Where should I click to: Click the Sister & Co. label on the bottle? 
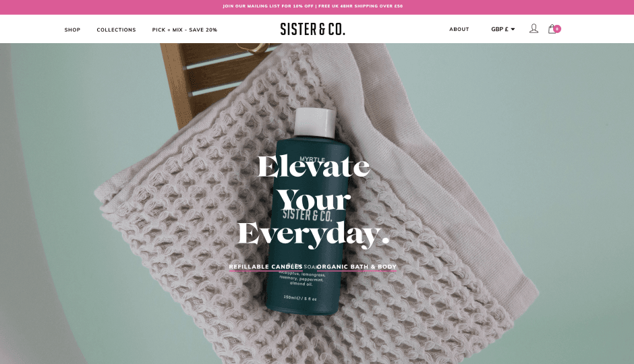(x=308, y=215)
